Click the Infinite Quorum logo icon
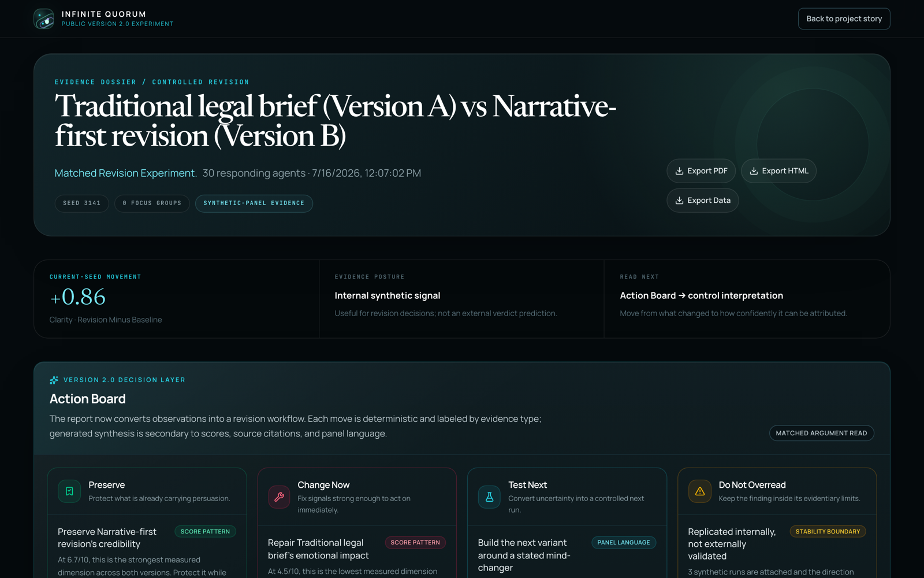 point(44,18)
